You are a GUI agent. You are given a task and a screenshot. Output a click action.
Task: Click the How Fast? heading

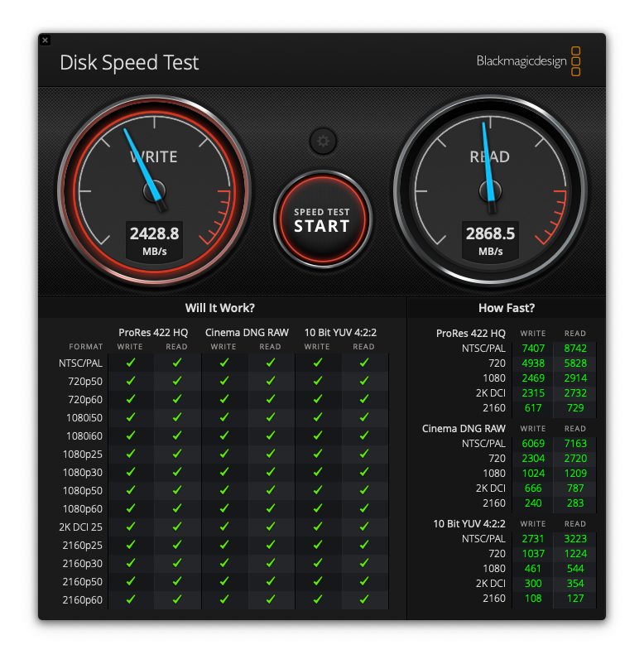coord(507,308)
